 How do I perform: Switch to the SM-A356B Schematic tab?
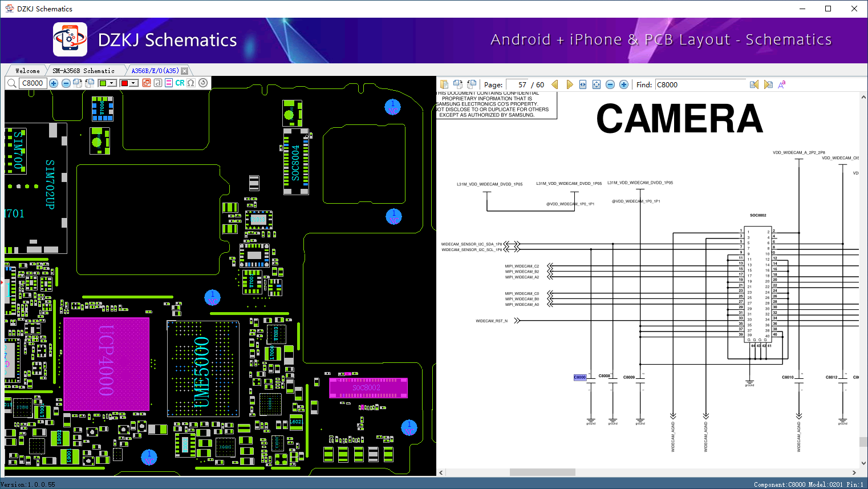coord(83,71)
